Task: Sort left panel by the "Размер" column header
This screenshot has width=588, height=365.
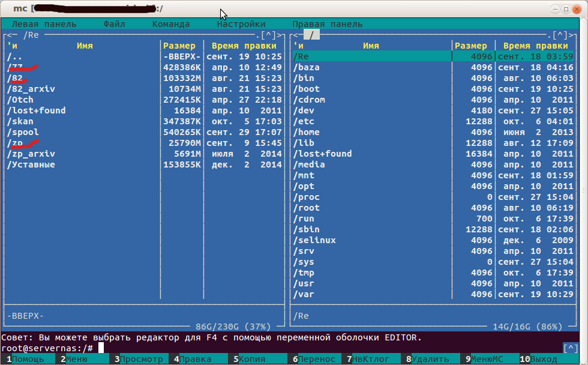Action: [179, 46]
